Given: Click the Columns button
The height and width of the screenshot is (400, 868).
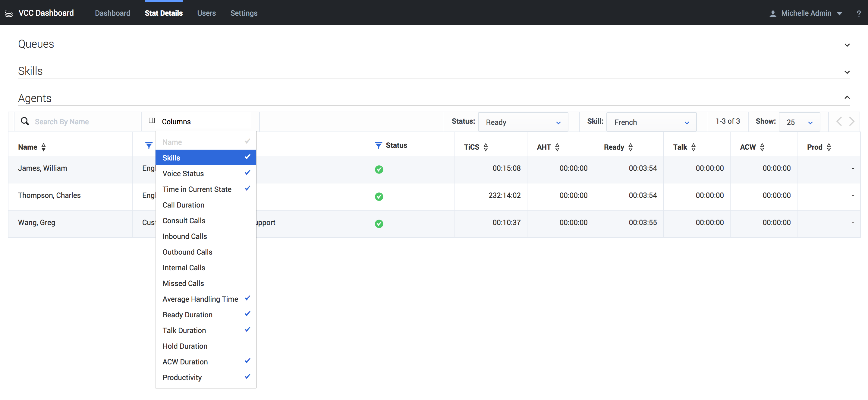Looking at the screenshot, I should 176,122.
